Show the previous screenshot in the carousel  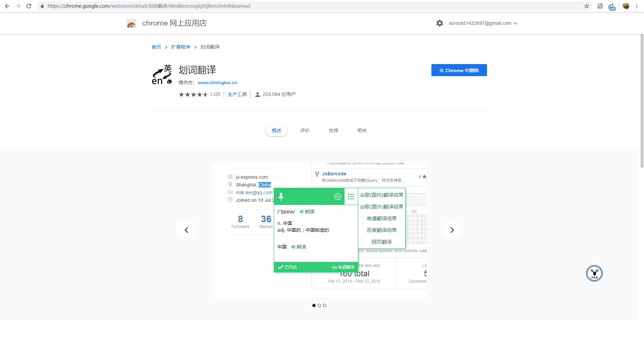click(186, 230)
